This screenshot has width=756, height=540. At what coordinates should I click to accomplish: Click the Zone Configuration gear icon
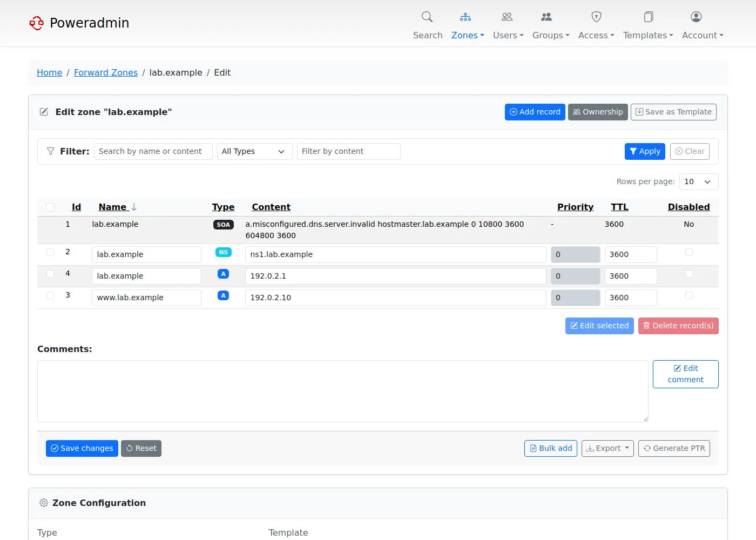click(x=44, y=503)
